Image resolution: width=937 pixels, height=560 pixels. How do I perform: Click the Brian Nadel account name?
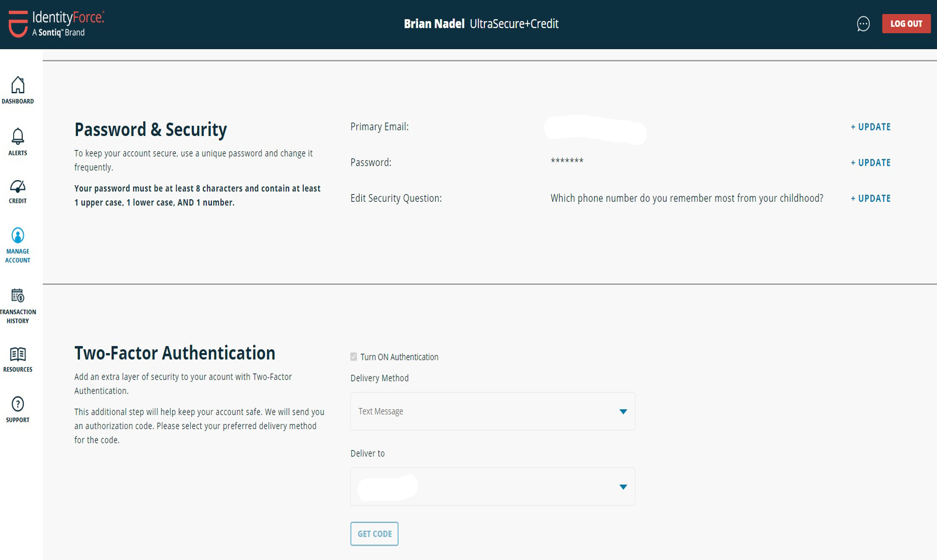click(x=434, y=23)
